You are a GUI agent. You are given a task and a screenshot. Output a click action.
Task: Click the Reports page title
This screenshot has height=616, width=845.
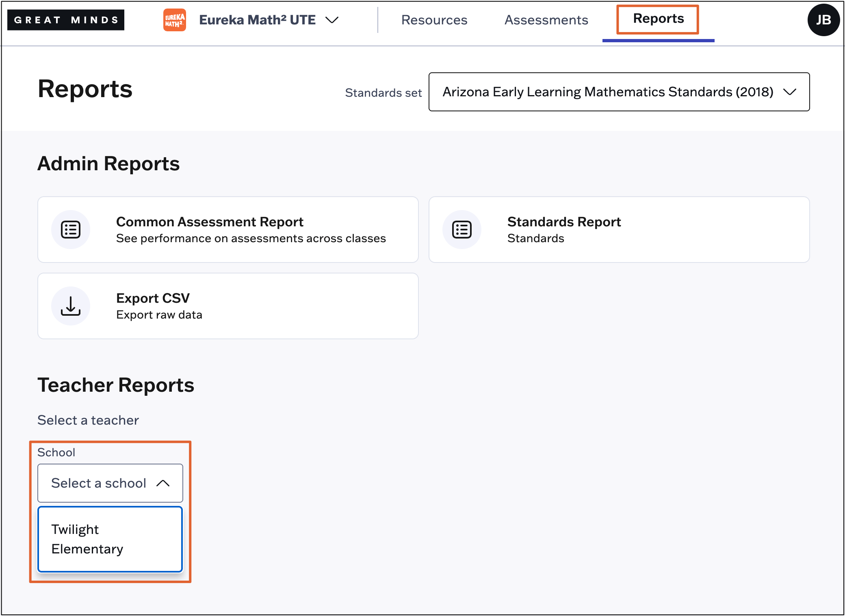[85, 89]
